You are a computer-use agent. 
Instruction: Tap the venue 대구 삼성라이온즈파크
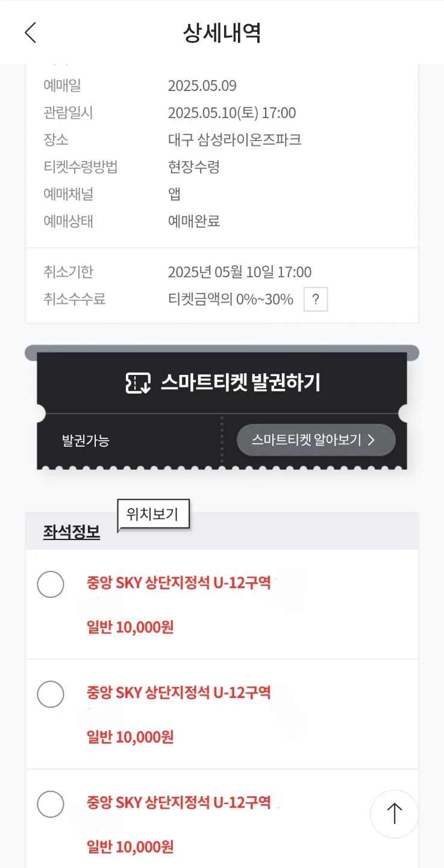(x=234, y=140)
